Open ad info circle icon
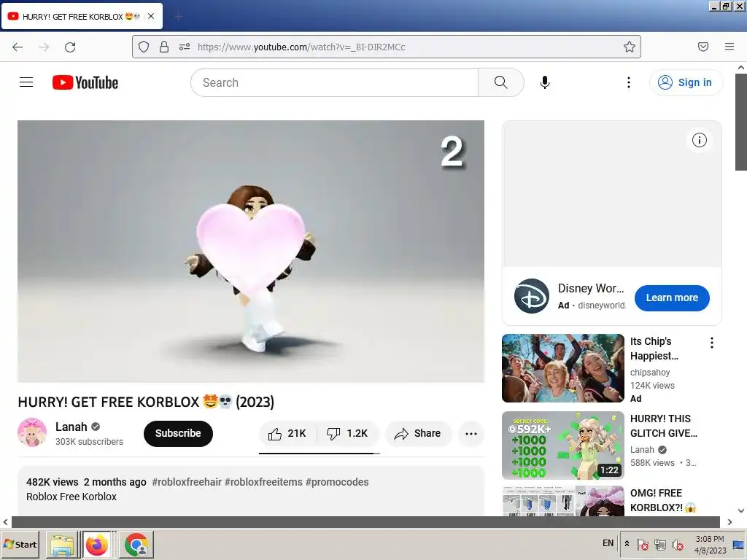 [699, 140]
